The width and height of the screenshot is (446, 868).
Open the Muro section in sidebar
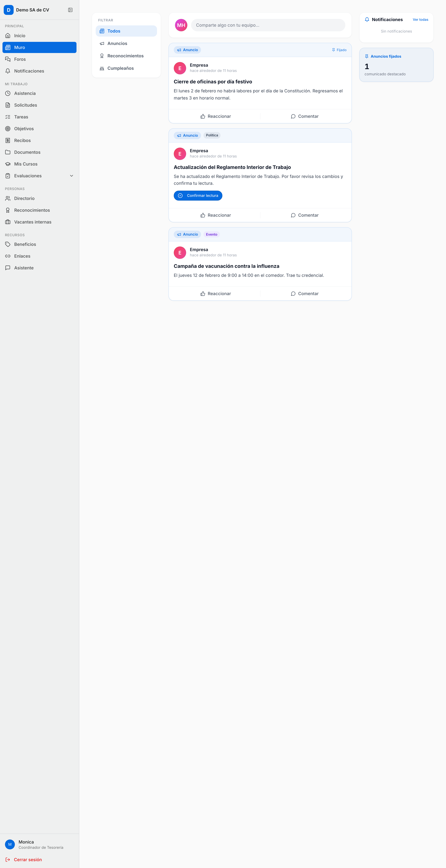39,48
